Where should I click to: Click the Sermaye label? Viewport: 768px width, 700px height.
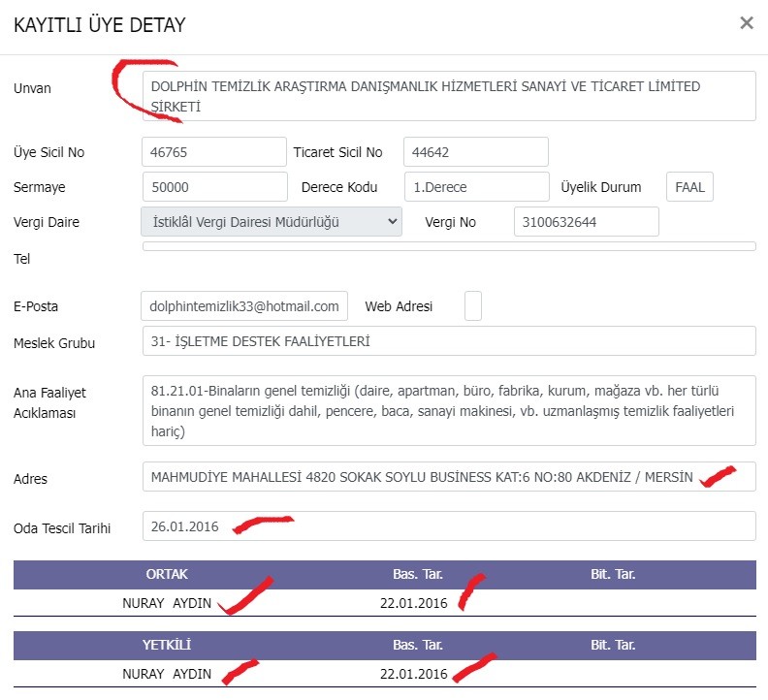[39, 187]
